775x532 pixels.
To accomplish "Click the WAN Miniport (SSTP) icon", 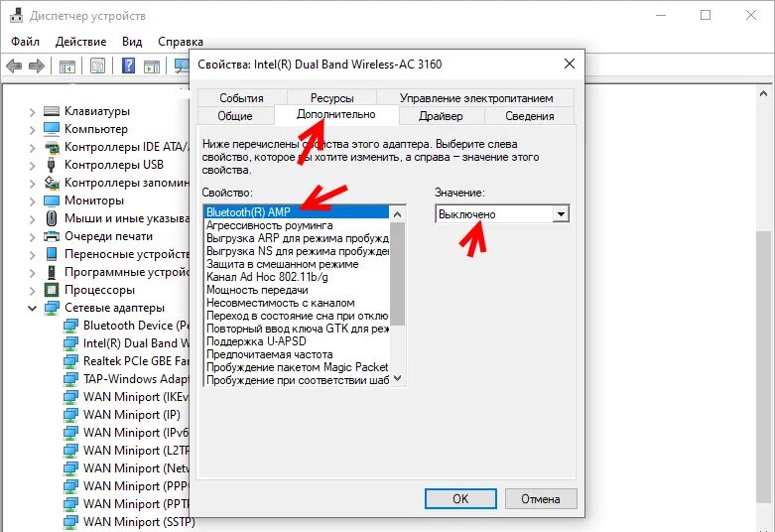I will pyautogui.click(x=70, y=522).
